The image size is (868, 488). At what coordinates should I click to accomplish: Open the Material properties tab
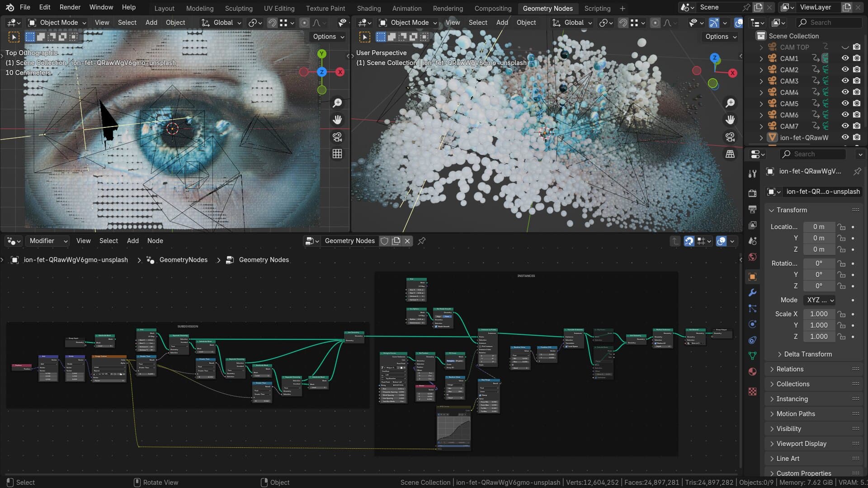(752, 371)
